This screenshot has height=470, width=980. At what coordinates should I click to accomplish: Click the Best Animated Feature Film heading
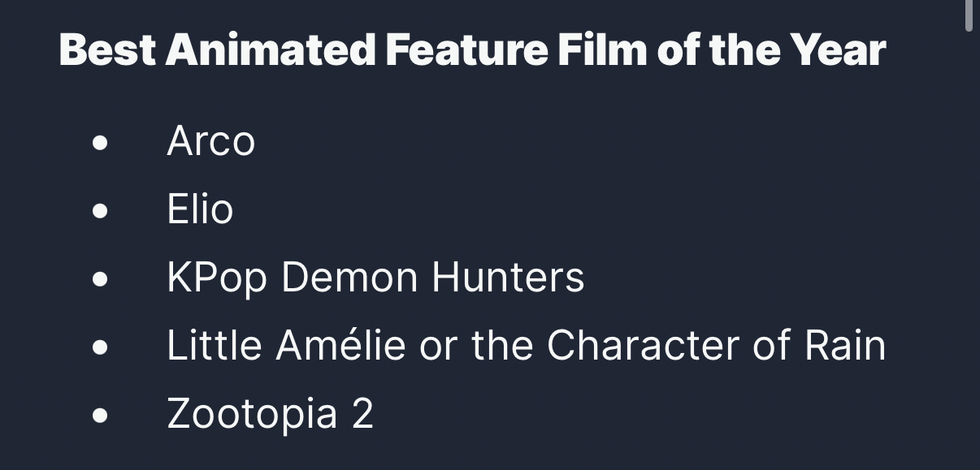tap(472, 50)
